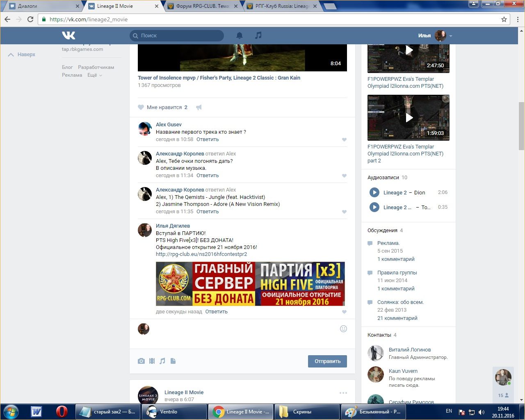This screenshot has width=525, height=420.
Task: Open the Блог footer link
Action: coord(67,67)
